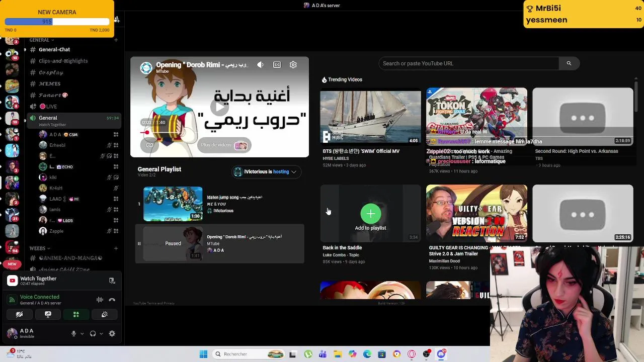Open Discord taskbar icon
The width and height of the screenshot is (644, 362).
[x=441, y=354]
